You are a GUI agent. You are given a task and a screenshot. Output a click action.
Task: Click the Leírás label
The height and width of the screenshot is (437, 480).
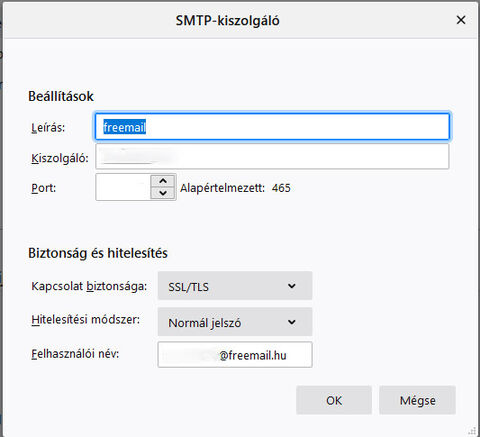click(48, 127)
